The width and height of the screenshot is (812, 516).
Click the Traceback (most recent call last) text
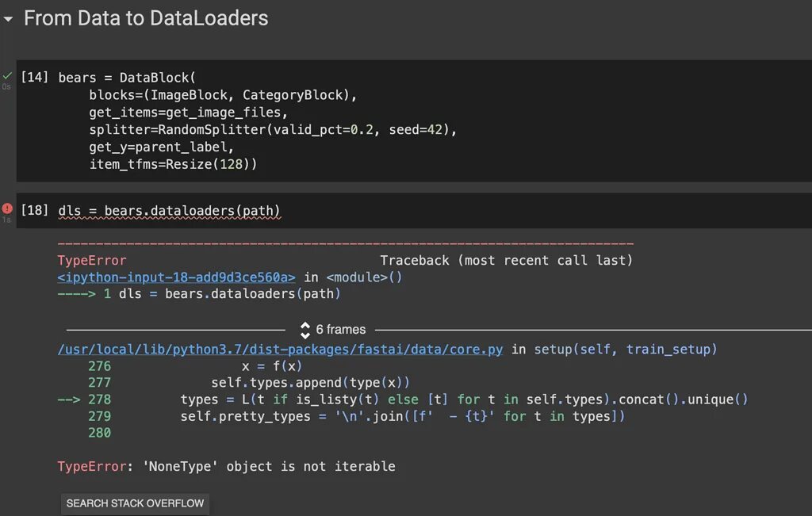(507, 260)
